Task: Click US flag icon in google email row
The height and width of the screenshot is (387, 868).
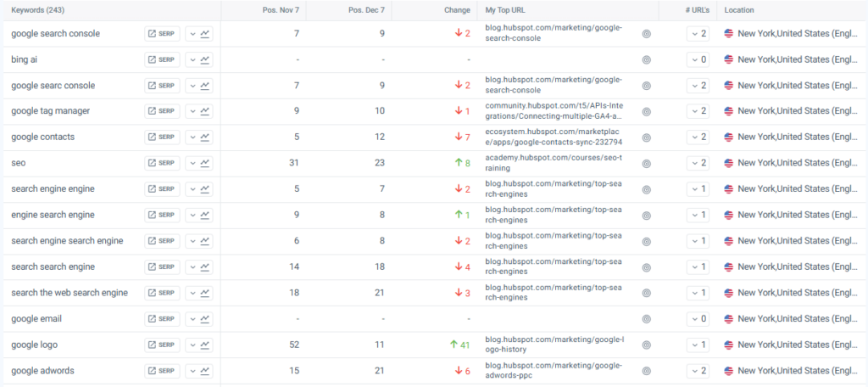Action: point(728,319)
